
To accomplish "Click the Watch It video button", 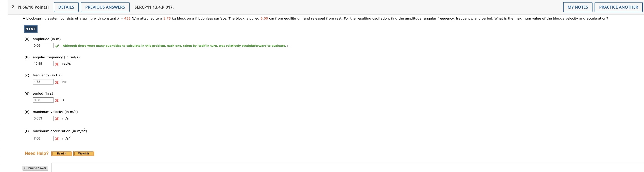I will 83,153.
